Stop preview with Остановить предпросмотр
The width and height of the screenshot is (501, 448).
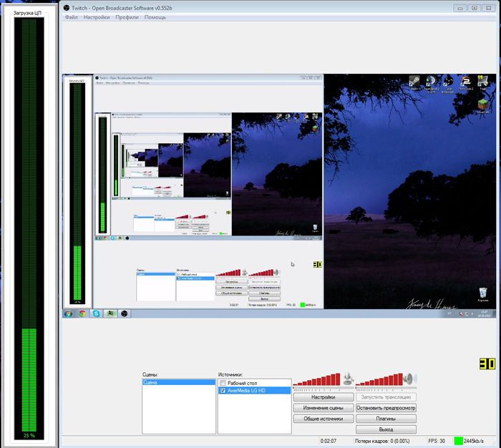(386, 408)
